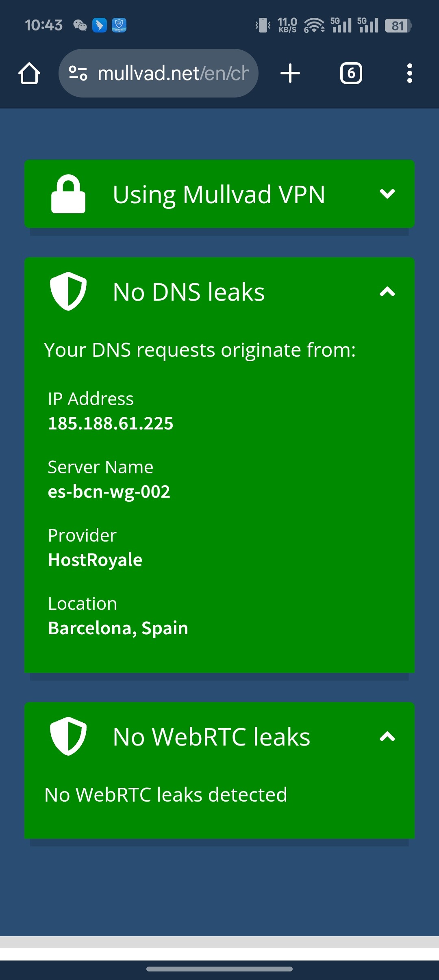Tap the HostRoyale provider text
This screenshot has width=439, height=980.
[x=95, y=560]
